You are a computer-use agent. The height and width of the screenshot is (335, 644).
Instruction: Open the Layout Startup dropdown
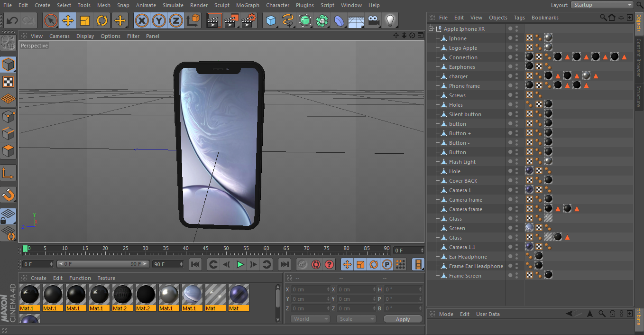601,5
